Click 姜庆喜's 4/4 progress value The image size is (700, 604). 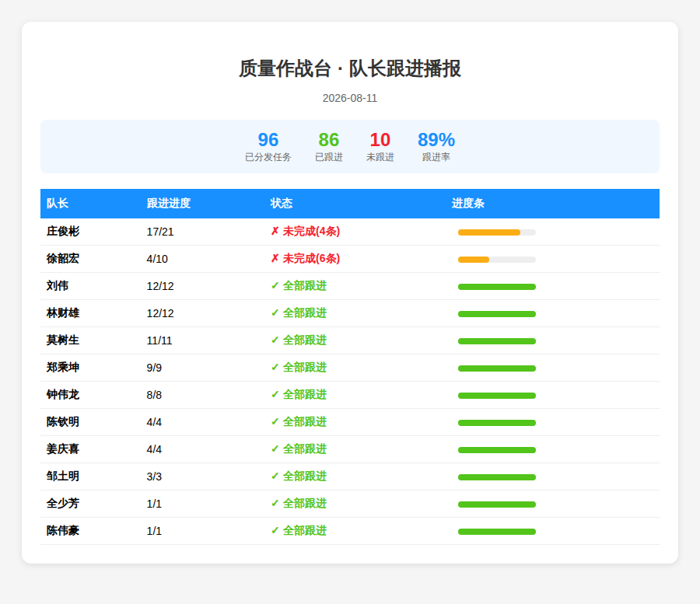coord(154,449)
